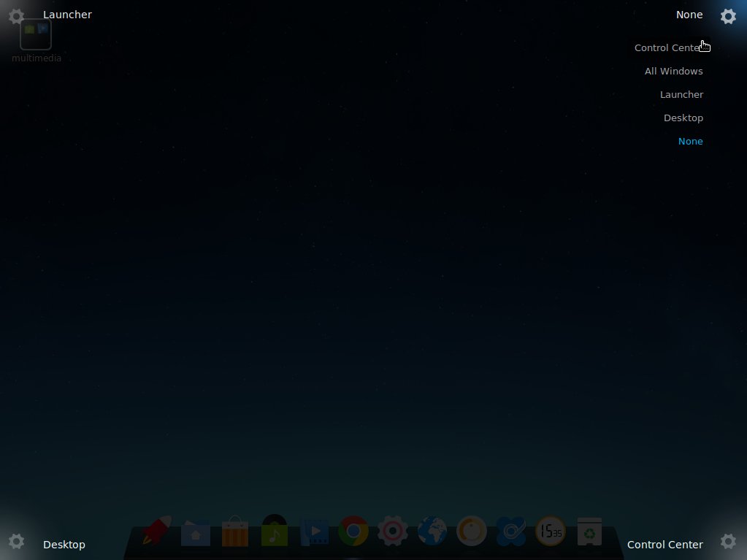Open the file manager home folder dock icon
Screen dimensions: 747x560
[196, 532]
